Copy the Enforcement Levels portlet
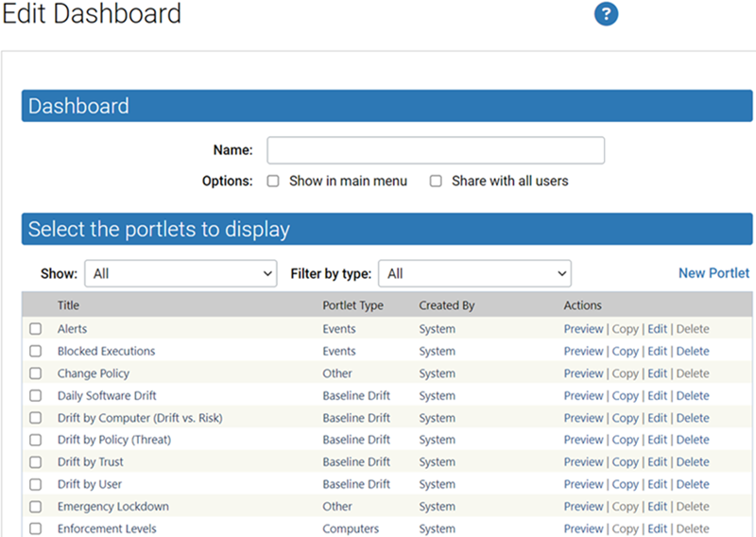 tap(625, 528)
